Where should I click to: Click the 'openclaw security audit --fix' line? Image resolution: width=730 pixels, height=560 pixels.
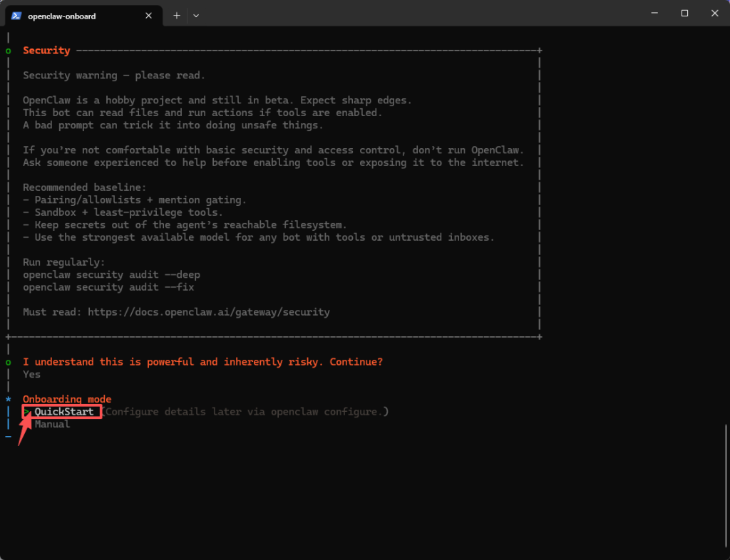click(108, 287)
